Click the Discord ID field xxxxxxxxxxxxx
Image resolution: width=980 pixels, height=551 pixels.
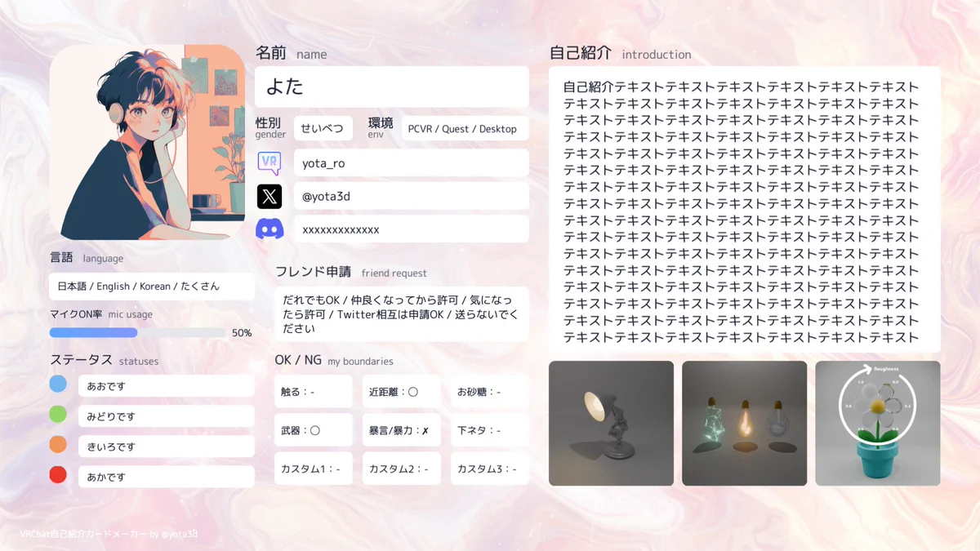[x=412, y=229]
